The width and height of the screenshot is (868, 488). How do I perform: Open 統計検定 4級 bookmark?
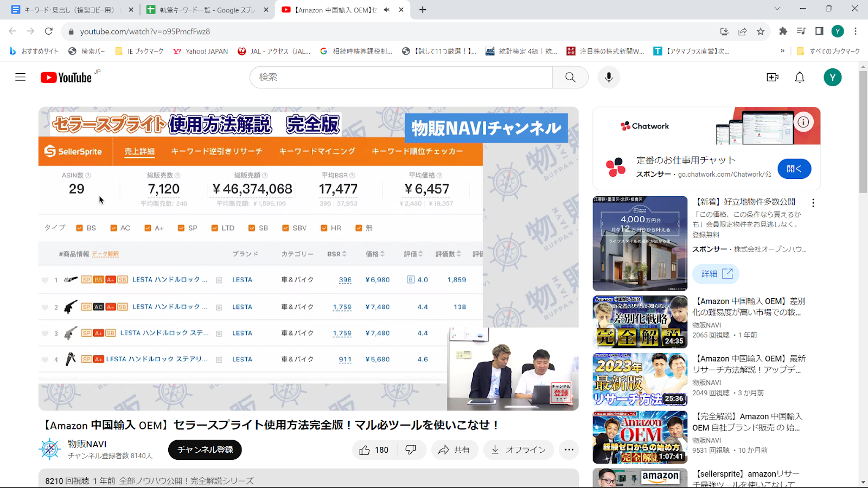521,51
